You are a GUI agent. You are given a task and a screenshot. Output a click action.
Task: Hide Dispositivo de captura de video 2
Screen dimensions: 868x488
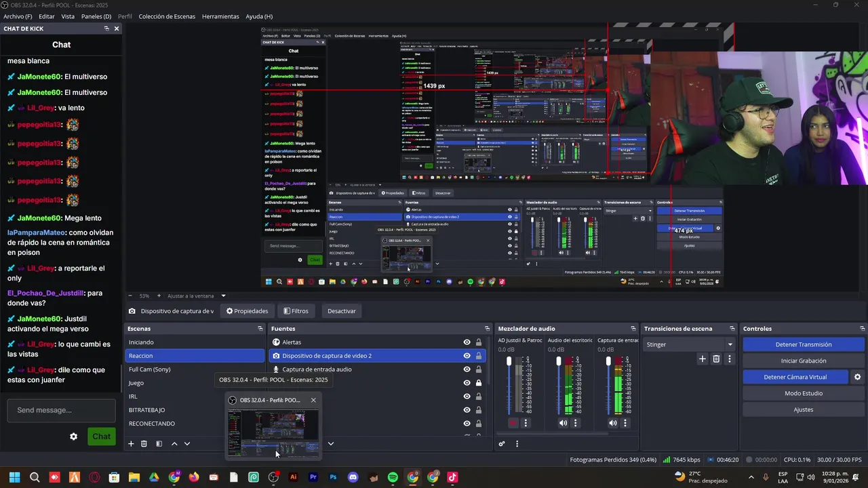click(467, 356)
